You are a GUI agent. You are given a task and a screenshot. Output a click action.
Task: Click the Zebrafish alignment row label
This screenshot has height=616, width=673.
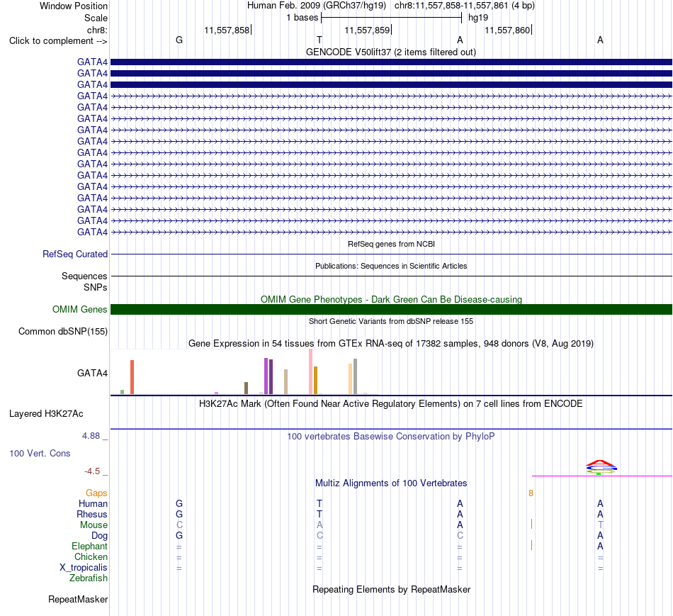89,578
